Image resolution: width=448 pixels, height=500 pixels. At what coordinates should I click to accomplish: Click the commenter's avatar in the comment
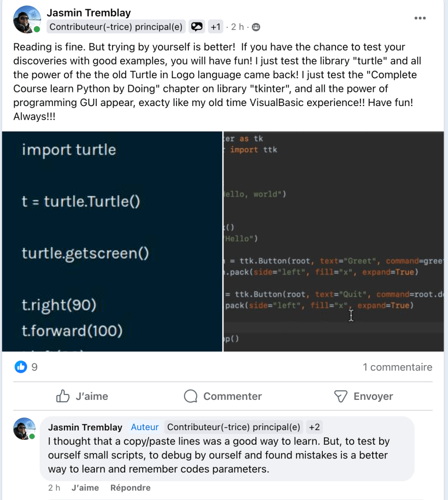(x=24, y=429)
